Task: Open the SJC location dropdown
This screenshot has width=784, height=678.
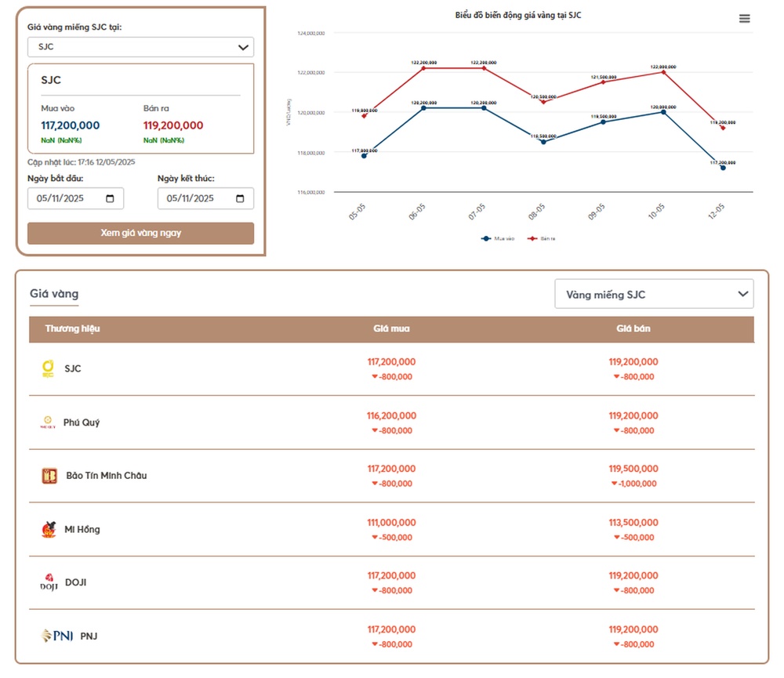Action: pyautogui.click(x=140, y=47)
